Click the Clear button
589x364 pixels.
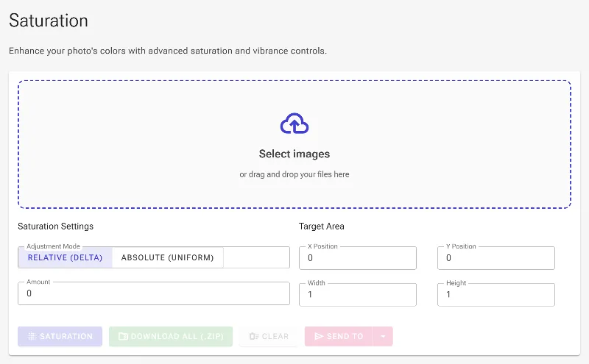point(269,336)
